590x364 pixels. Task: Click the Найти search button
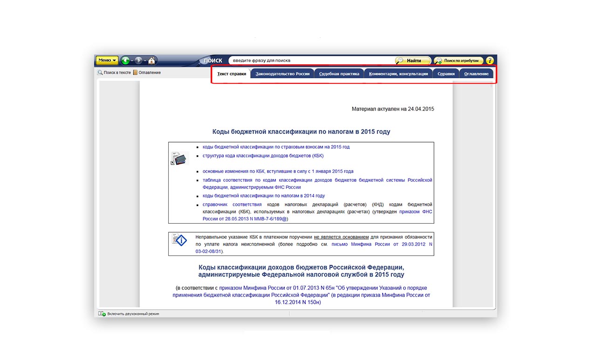pyautogui.click(x=413, y=61)
